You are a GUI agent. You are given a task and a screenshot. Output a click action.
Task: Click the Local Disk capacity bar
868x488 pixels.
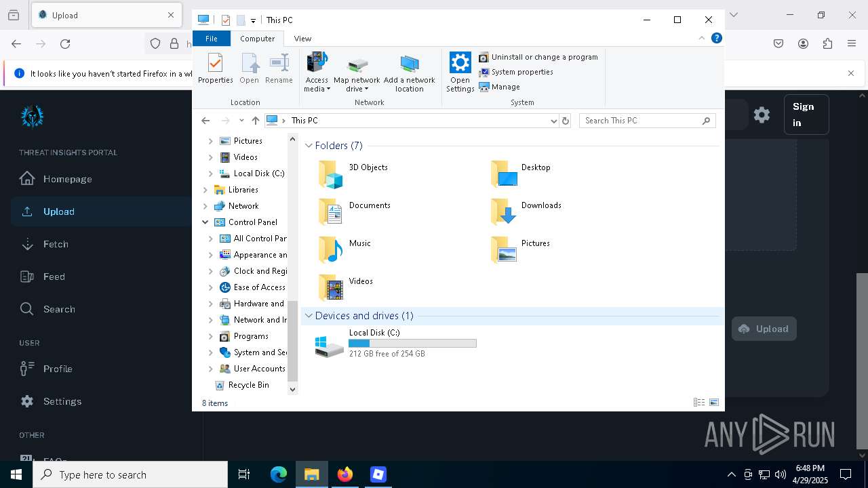[412, 344]
